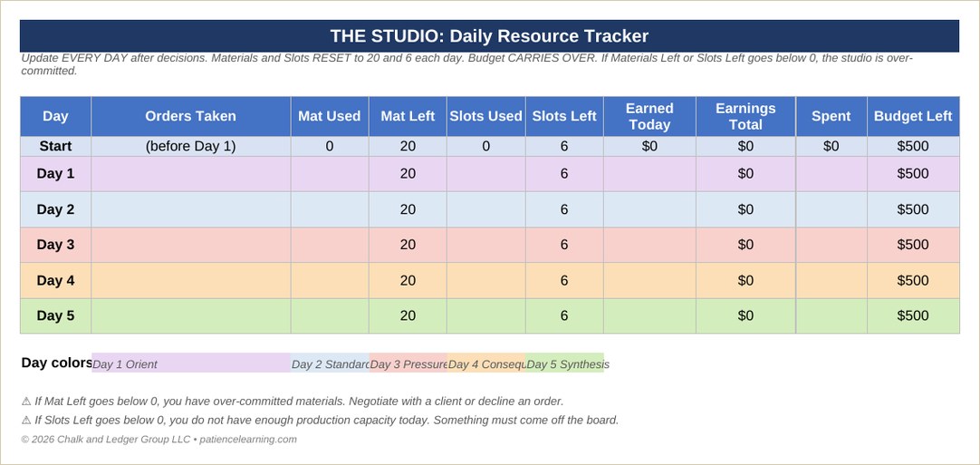Viewport: 980px width, 465px height.
Task: Select the 'Mat Left' column header
Action: point(408,116)
